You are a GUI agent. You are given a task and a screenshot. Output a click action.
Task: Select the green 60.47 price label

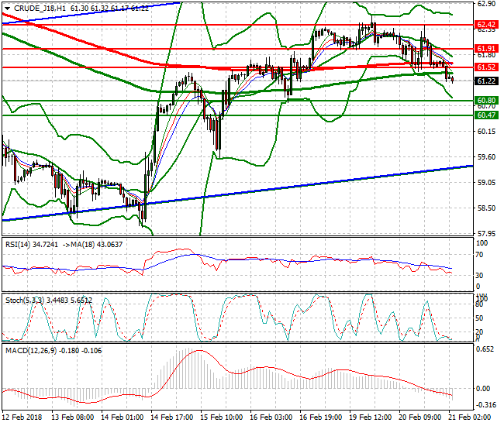point(486,115)
